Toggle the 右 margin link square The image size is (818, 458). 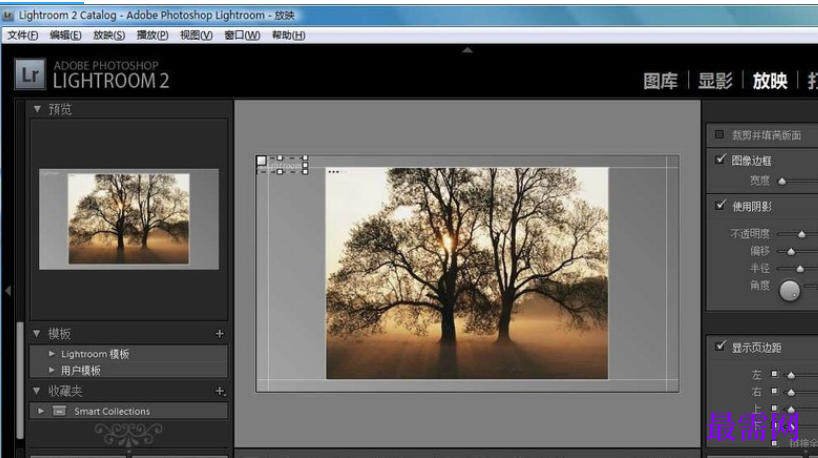[774, 391]
